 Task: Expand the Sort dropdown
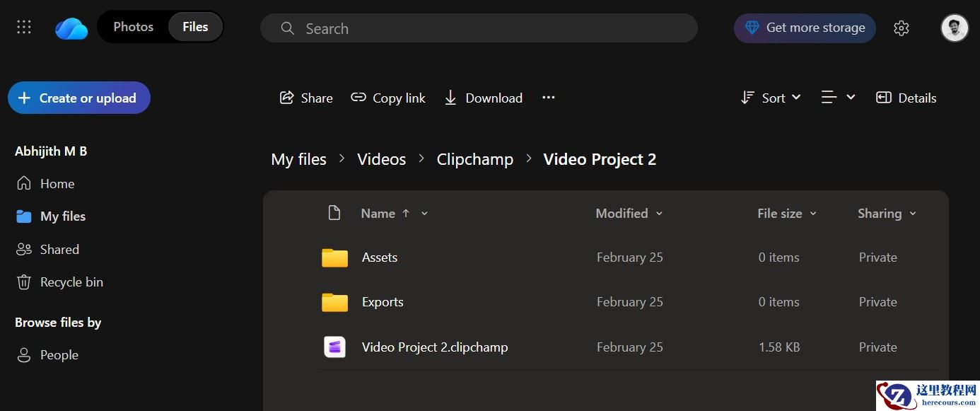(771, 98)
